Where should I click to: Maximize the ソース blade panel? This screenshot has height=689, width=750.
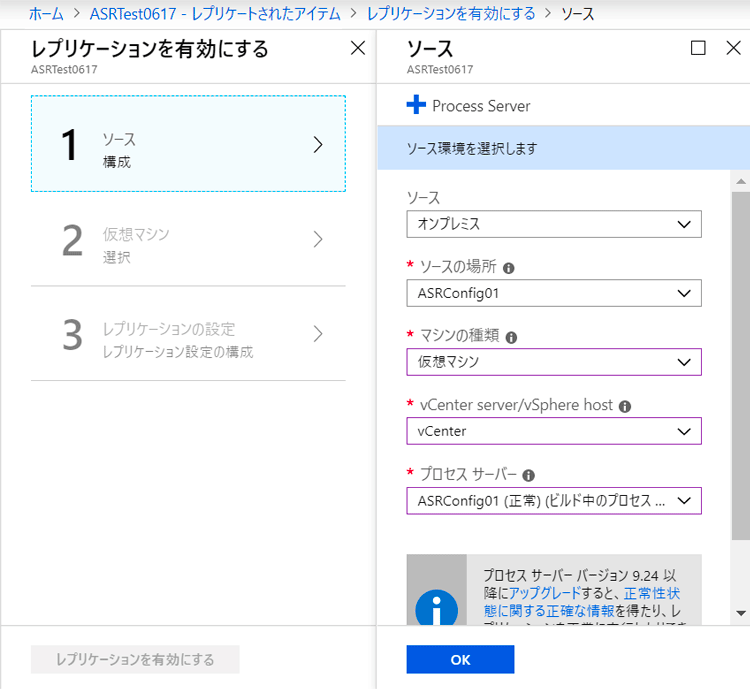(x=698, y=48)
